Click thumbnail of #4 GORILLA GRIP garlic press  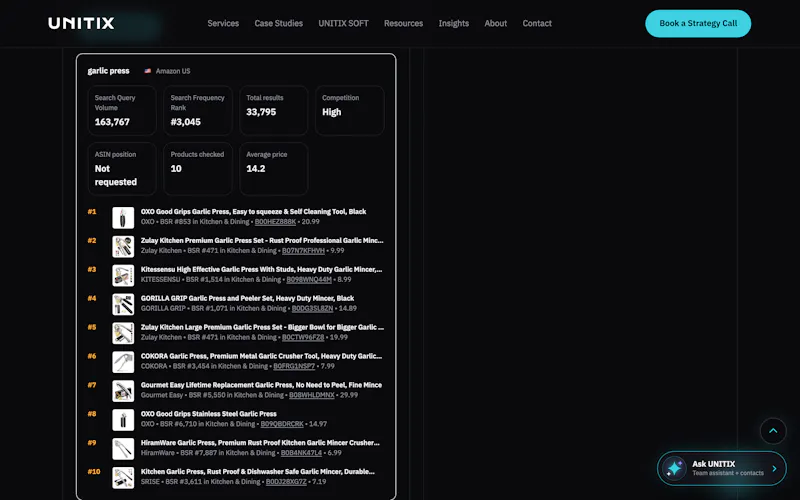(123, 304)
